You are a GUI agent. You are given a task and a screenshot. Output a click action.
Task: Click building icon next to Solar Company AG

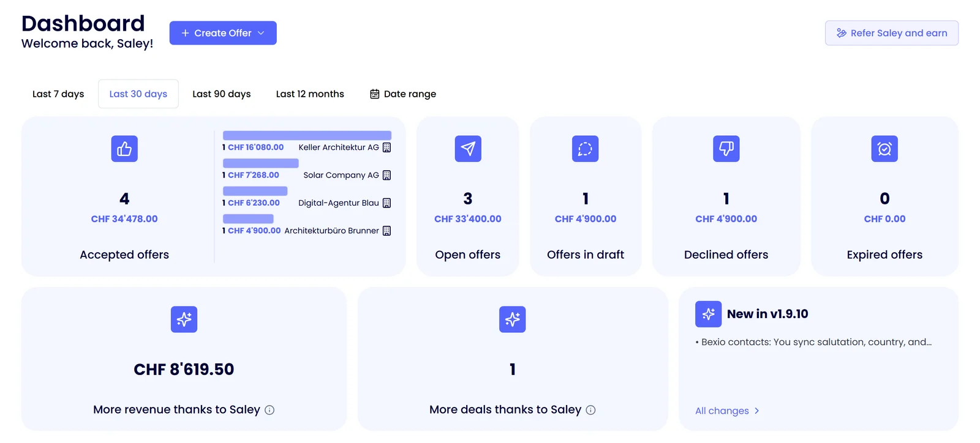(386, 175)
